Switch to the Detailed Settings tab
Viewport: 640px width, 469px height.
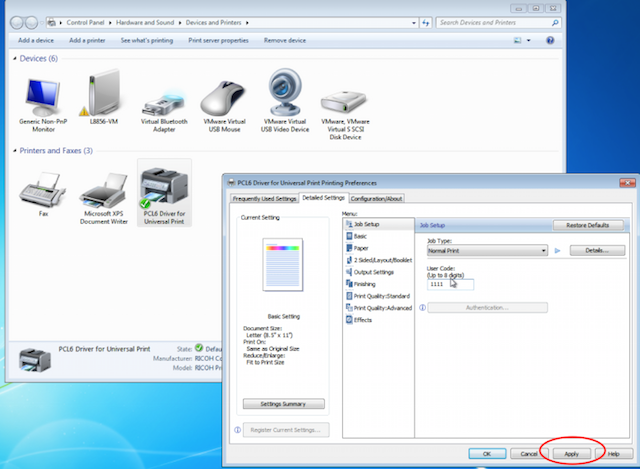(323, 198)
